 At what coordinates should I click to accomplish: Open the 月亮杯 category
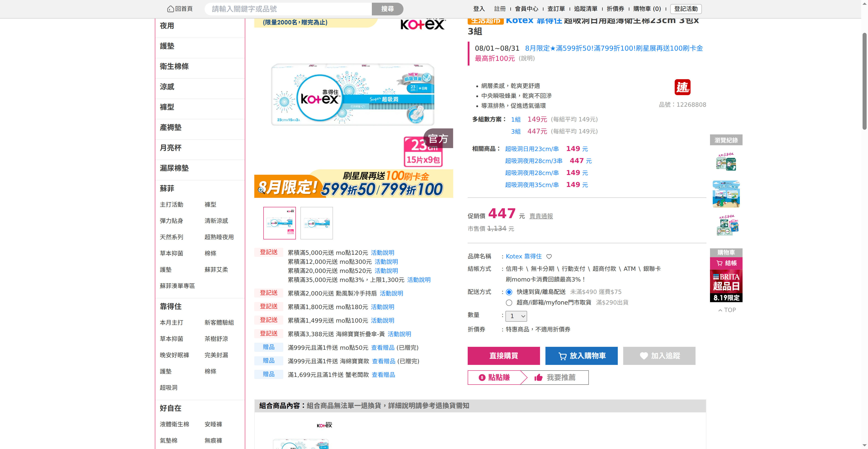(170, 148)
